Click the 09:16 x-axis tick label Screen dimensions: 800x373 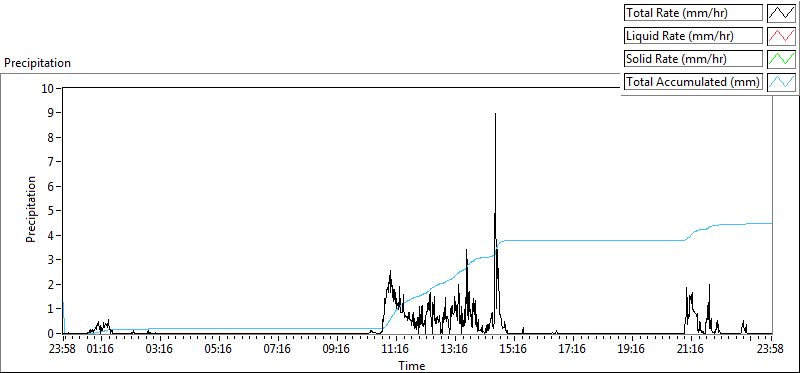click(337, 349)
